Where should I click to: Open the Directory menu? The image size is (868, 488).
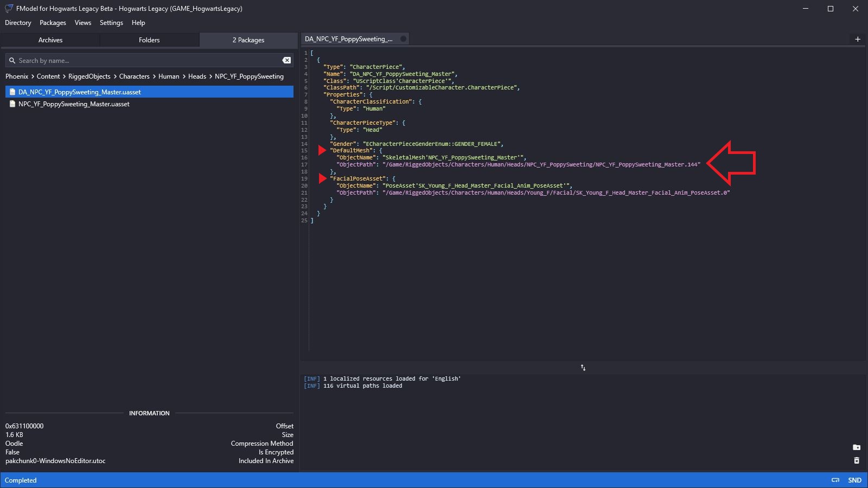18,23
